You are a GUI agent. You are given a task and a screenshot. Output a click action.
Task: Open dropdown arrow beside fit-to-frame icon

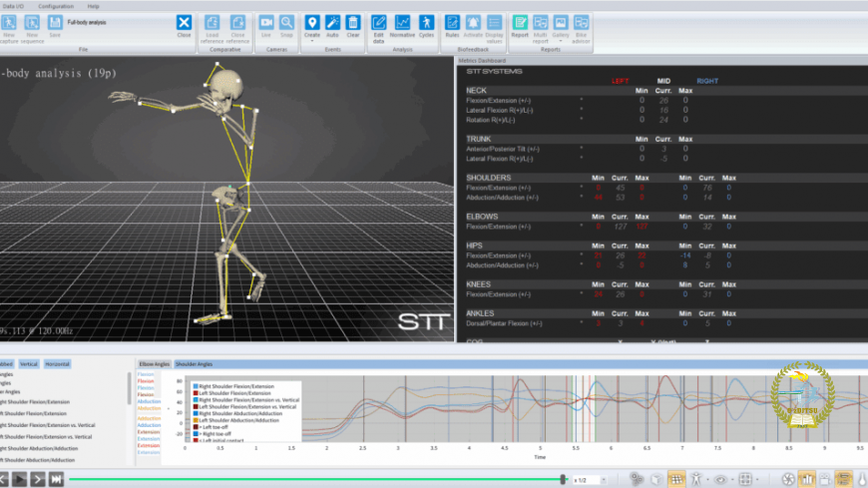(x=757, y=480)
